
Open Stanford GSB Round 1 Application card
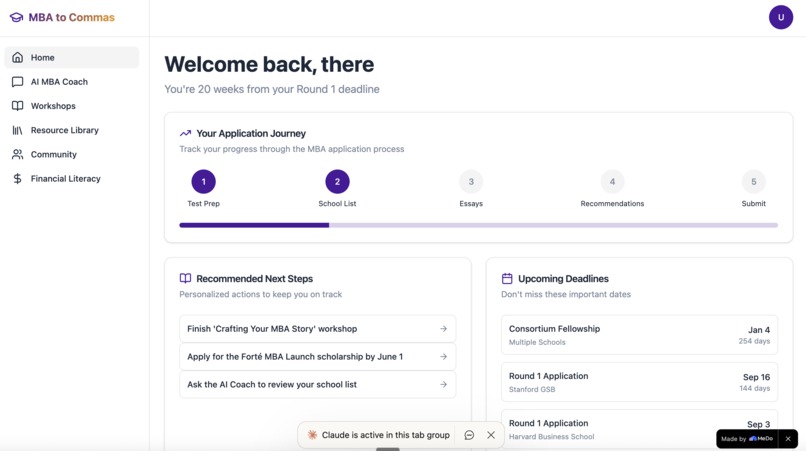(639, 382)
